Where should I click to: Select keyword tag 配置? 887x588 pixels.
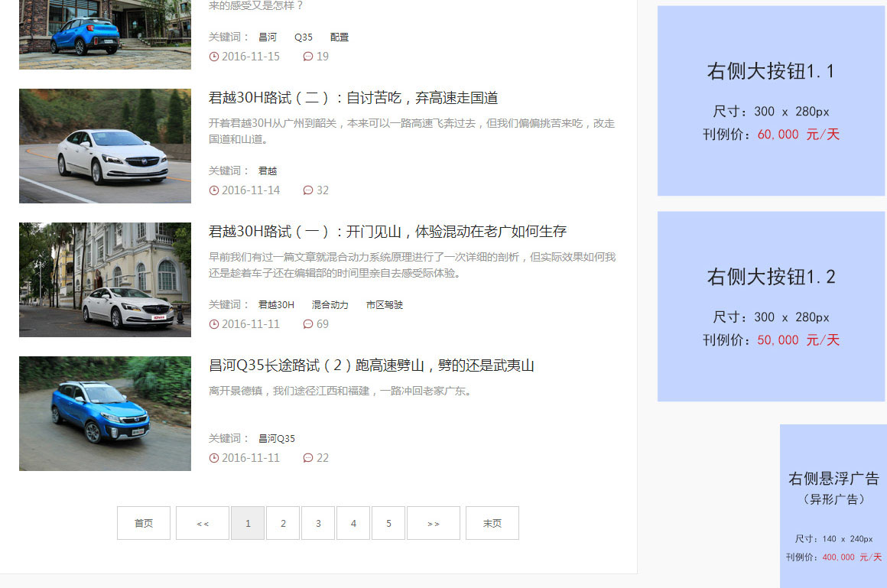[x=340, y=37]
